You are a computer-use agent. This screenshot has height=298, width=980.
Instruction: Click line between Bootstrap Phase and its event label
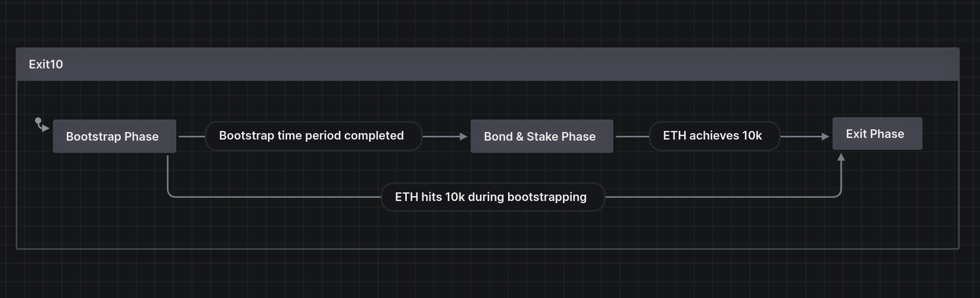pyautogui.click(x=191, y=137)
